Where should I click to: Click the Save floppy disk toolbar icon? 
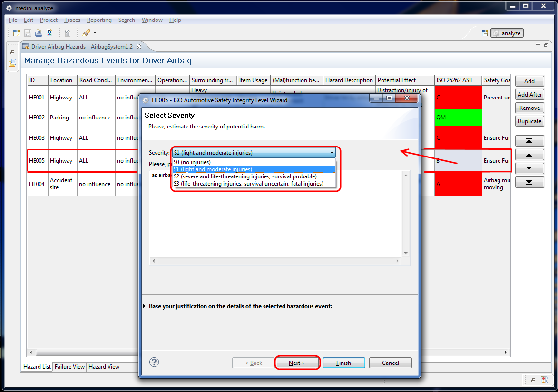click(x=28, y=33)
